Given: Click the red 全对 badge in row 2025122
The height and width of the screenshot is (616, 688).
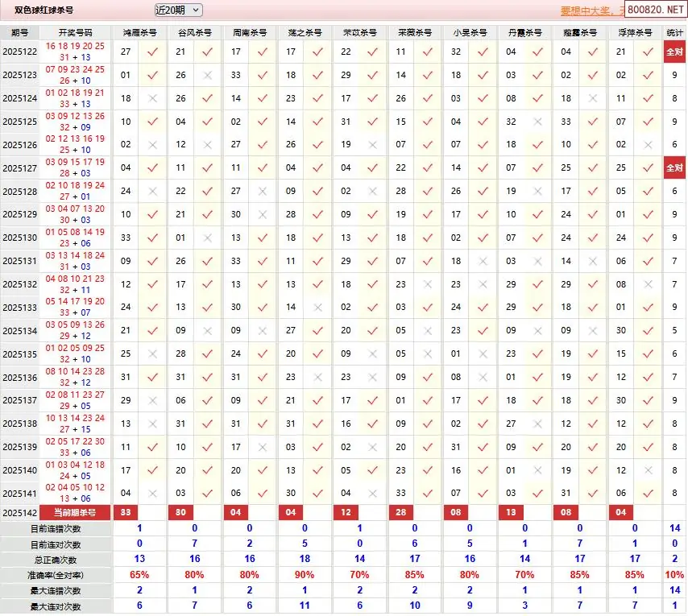Looking at the screenshot, I should point(674,52).
